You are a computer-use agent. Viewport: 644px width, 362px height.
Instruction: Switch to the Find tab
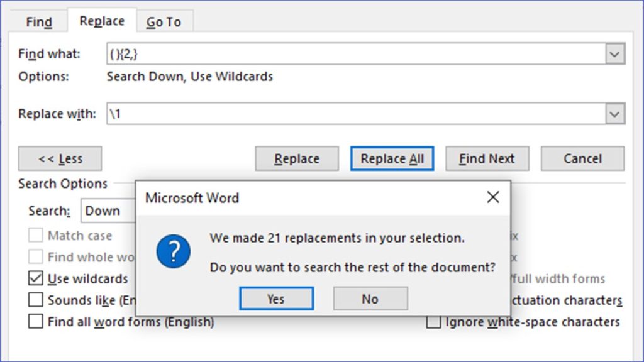(x=39, y=22)
